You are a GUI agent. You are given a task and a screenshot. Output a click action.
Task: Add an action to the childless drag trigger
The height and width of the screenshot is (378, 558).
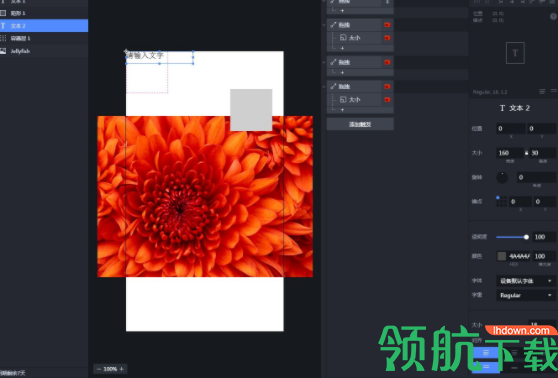(342, 72)
